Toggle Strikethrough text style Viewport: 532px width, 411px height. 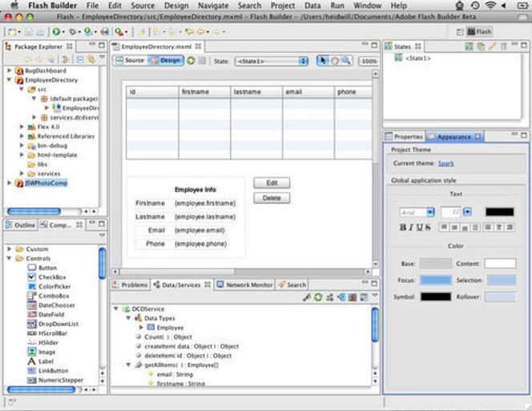click(428, 228)
